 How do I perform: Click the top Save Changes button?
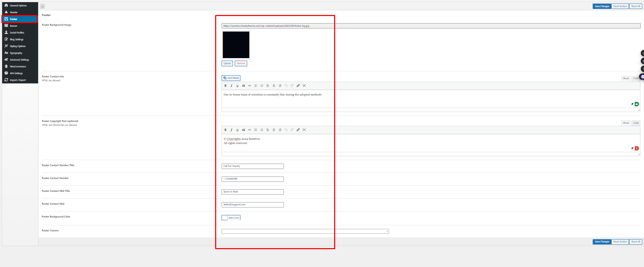tap(602, 6)
